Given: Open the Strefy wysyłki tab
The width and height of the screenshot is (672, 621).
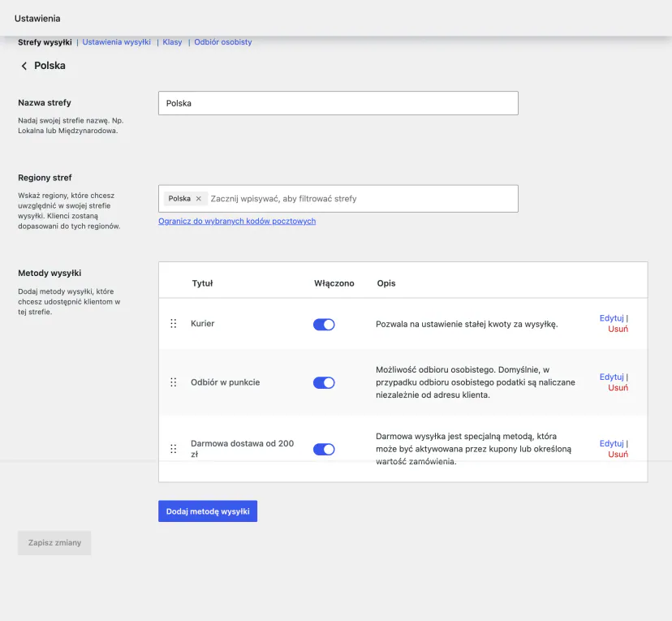Looking at the screenshot, I should click(x=45, y=42).
